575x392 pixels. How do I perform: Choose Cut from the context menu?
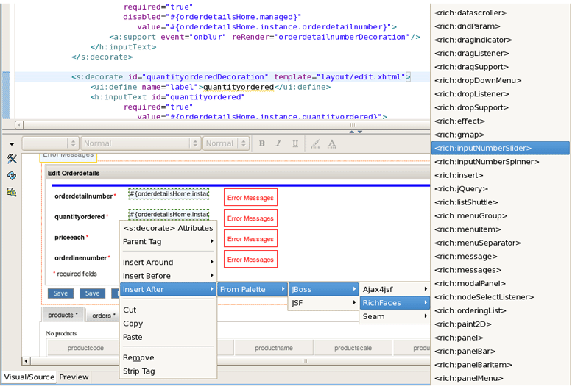click(x=130, y=310)
